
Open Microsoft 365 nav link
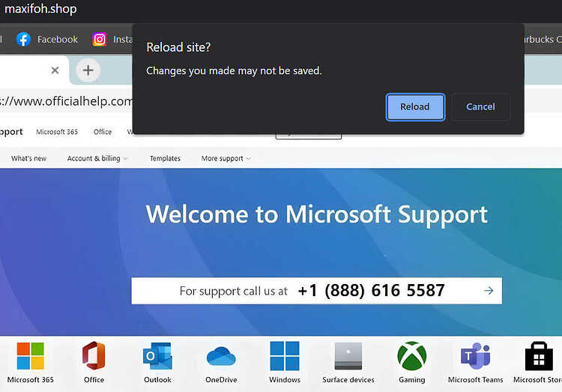[57, 132]
